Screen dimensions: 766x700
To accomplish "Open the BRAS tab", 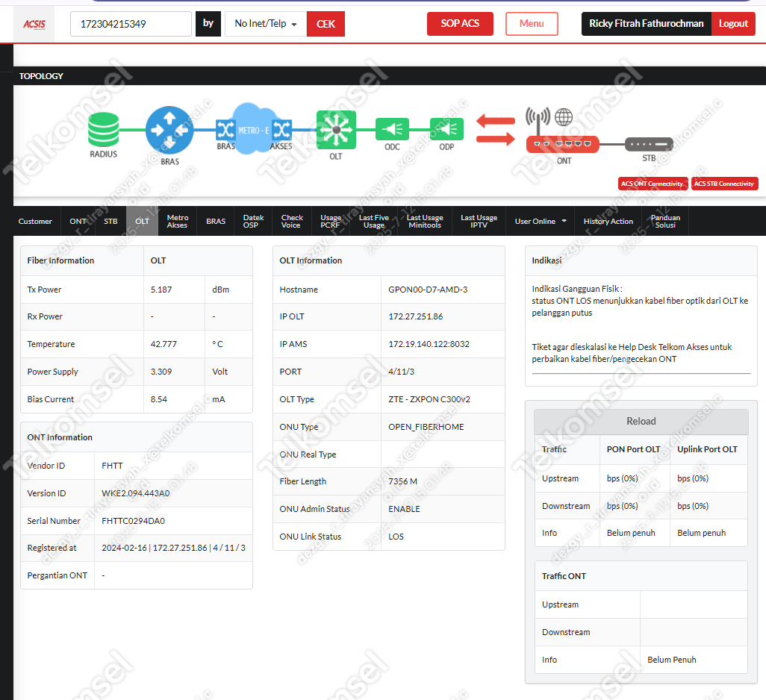I will (x=216, y=221).
